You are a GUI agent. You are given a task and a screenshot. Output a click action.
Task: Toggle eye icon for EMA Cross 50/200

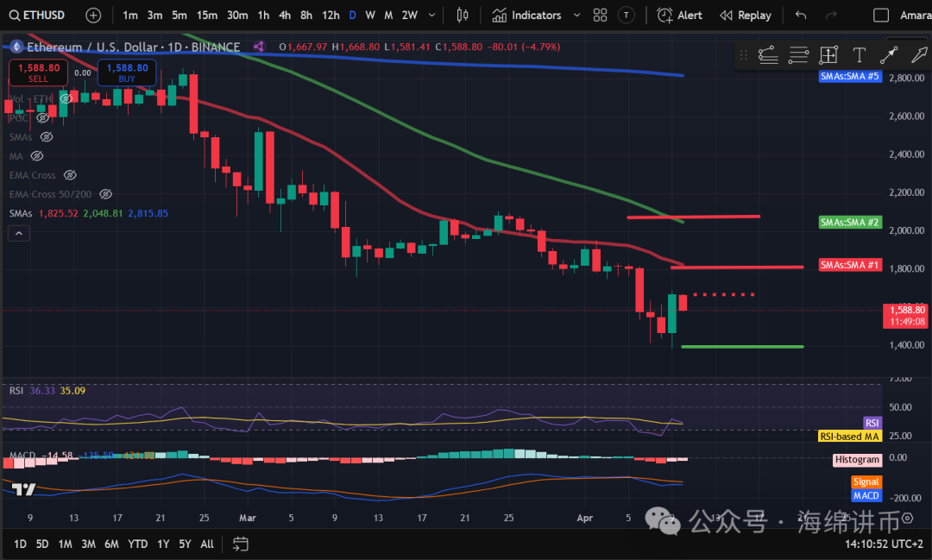[x=106, y=194]
